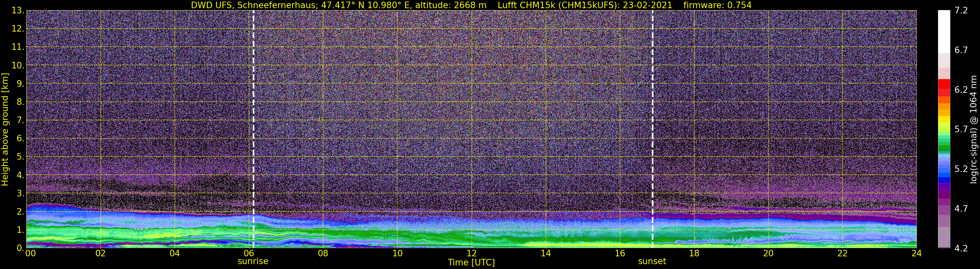Click the height axis tick label '10.'
The height and width of the screenshot is (269, 980).
click(x=18, y=65)
